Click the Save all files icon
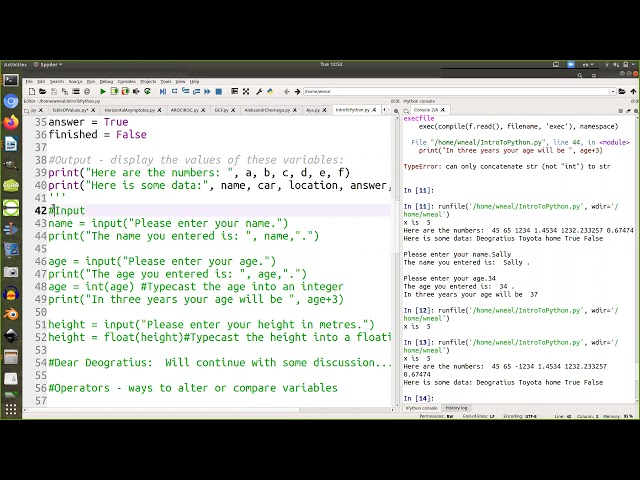Image resolution: width=640 pixels, height=480 pixels. coord(64,91)
